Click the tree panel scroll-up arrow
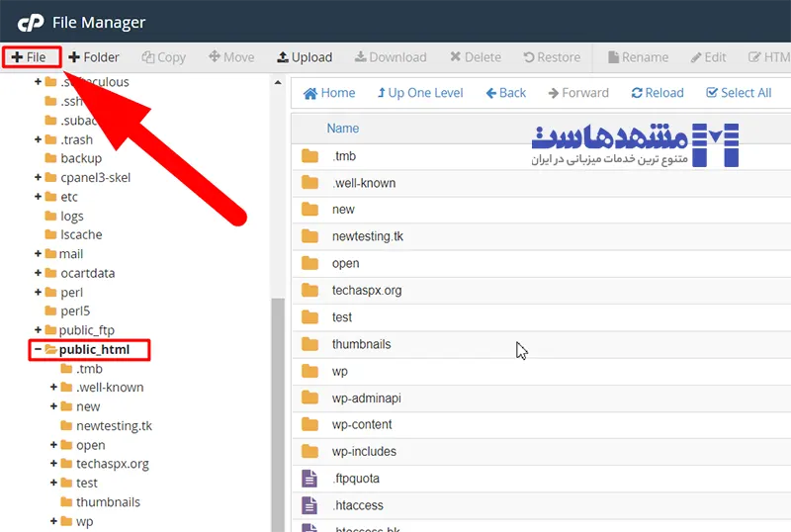This screenshot has width=791, height=532. (x=278, y=82)
